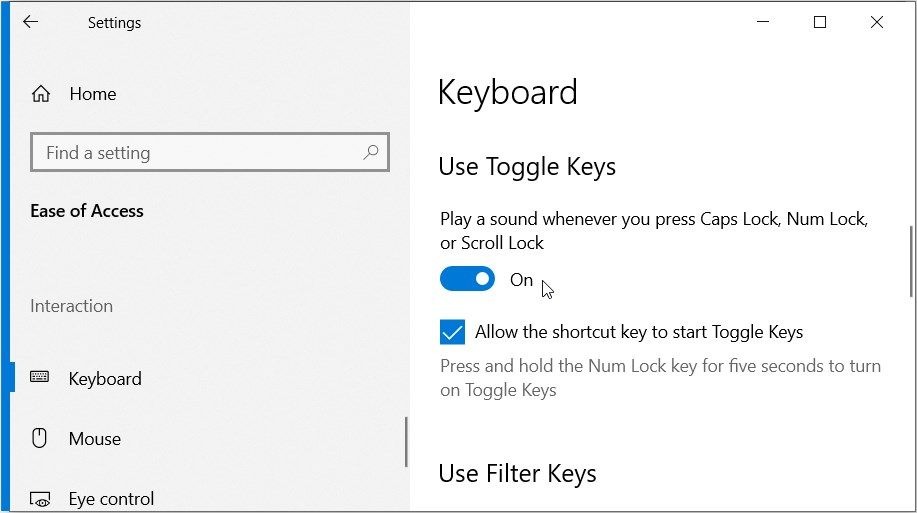The image size is (917, 513).
Task: Click the search magnifier icon
Action: [x=371, y=153]
